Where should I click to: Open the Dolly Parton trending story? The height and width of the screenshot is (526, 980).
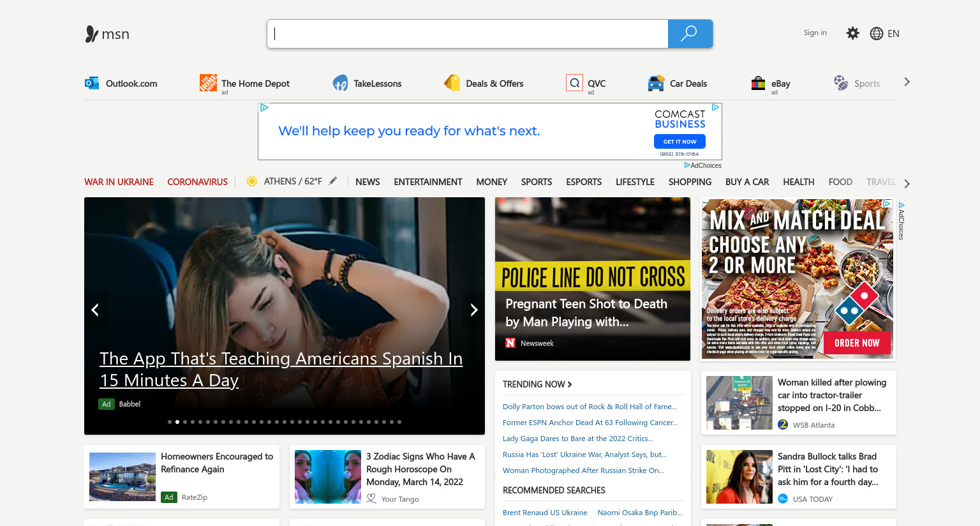[x=590, y=407]
